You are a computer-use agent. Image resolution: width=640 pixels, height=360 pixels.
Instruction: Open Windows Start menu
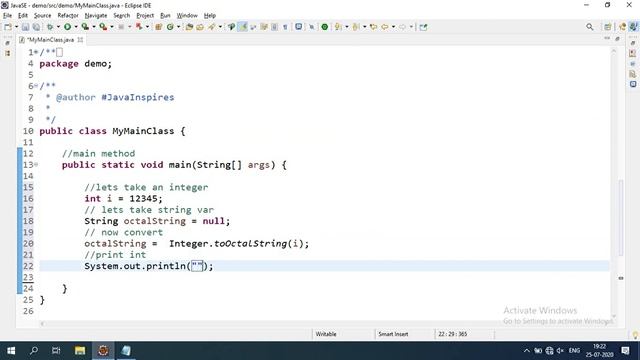click(x=11, y=351)
